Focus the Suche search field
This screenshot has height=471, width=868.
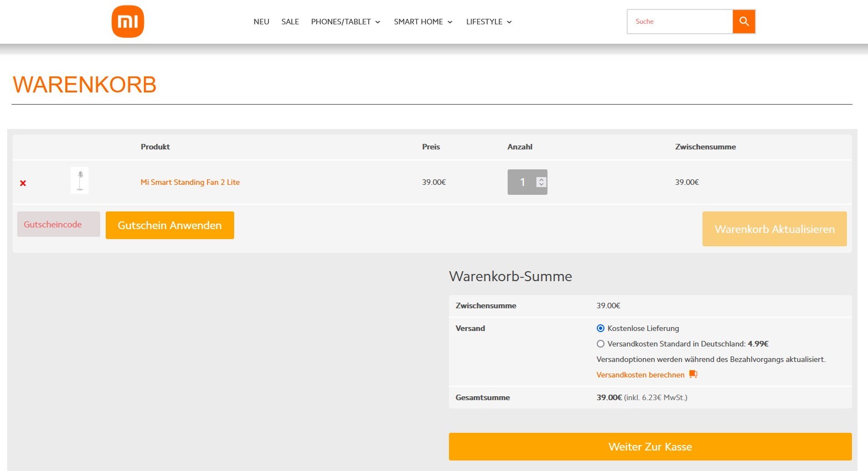[680, 22]
